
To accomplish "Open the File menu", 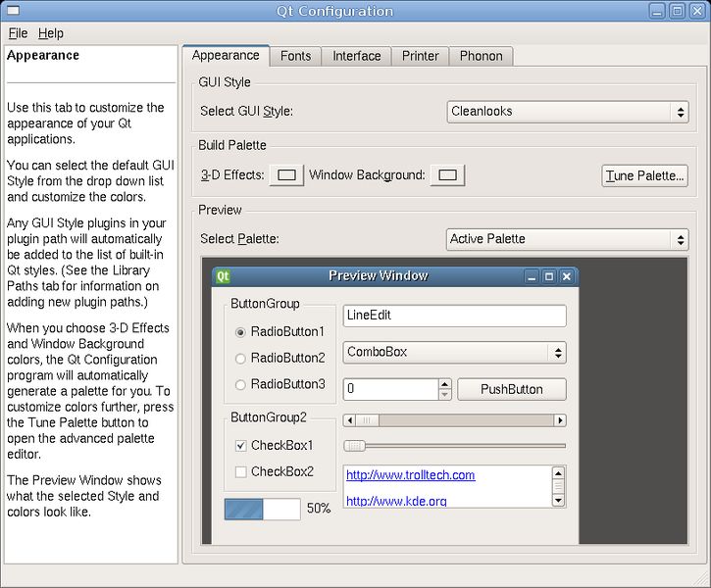I will pos(18,33).
